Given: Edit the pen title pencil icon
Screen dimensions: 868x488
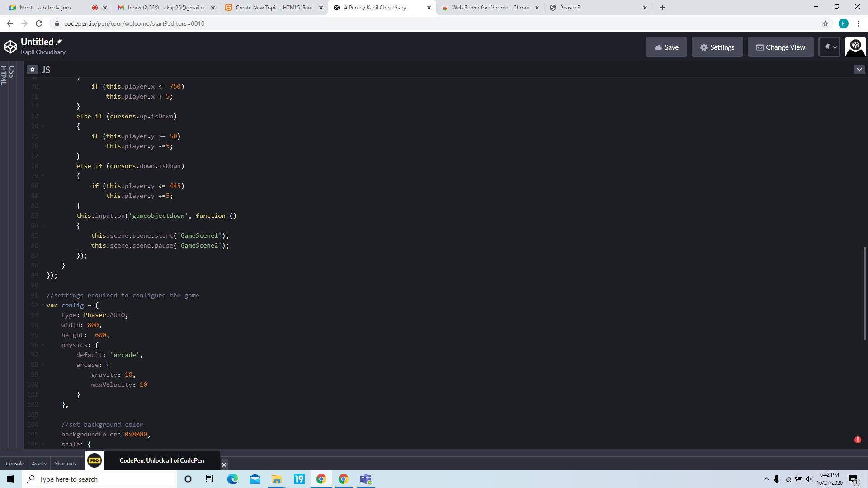Looking at the screenshot, I should pyautogui.click(x=59, y=42).
